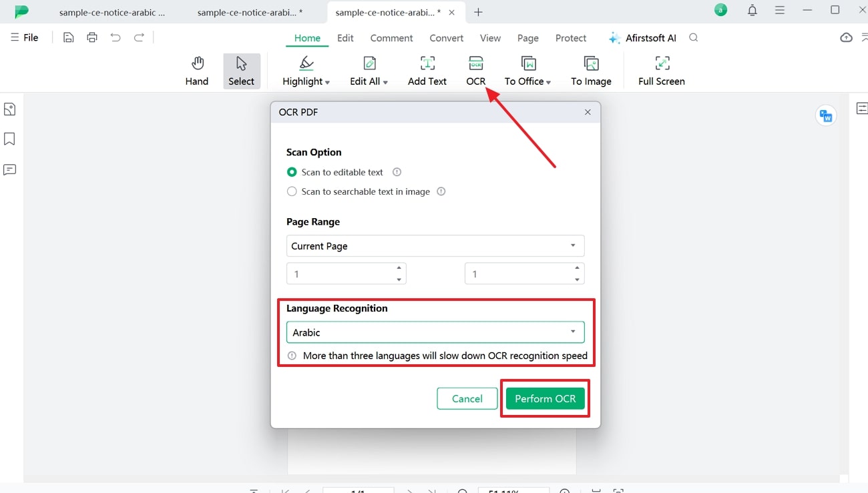Decrease the start page number
Image resolution: width=868 pixels, height=493 pixels.
pyautogui.click(x=399, y=280)
